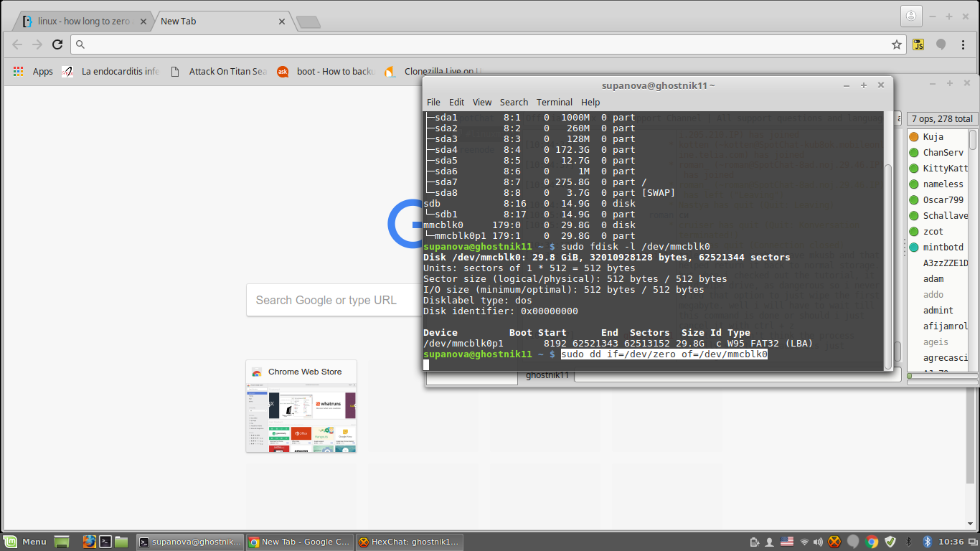This screenshot has height=551, width=980.
Task: Open 'boot - How to backu' bookmark
Action: coord(326,71)
